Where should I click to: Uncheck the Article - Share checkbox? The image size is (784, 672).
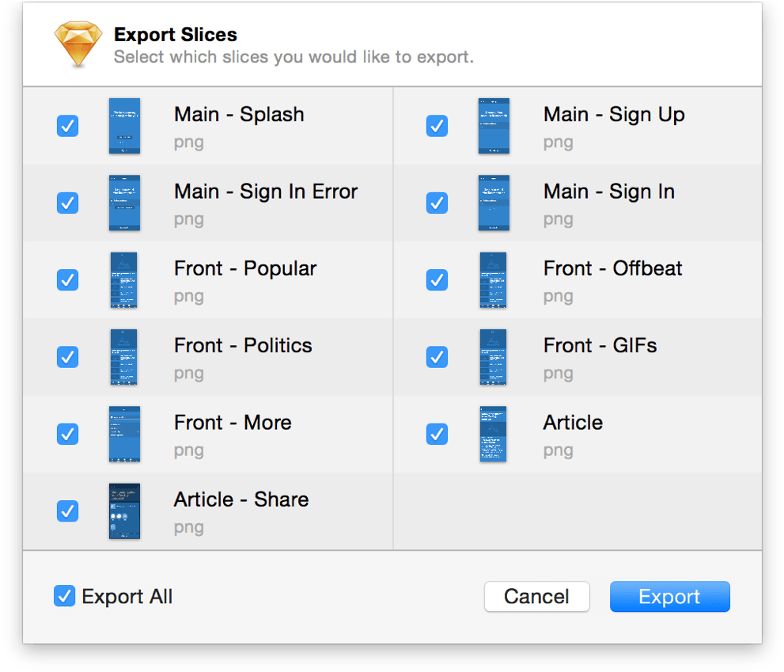click(x=68, y=511)
